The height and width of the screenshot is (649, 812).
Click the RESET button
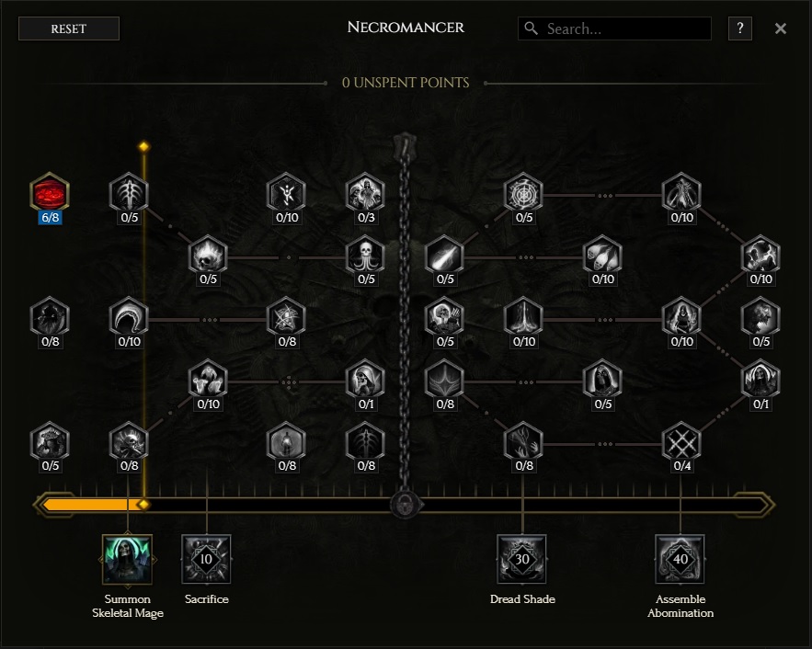click(69, 28)
